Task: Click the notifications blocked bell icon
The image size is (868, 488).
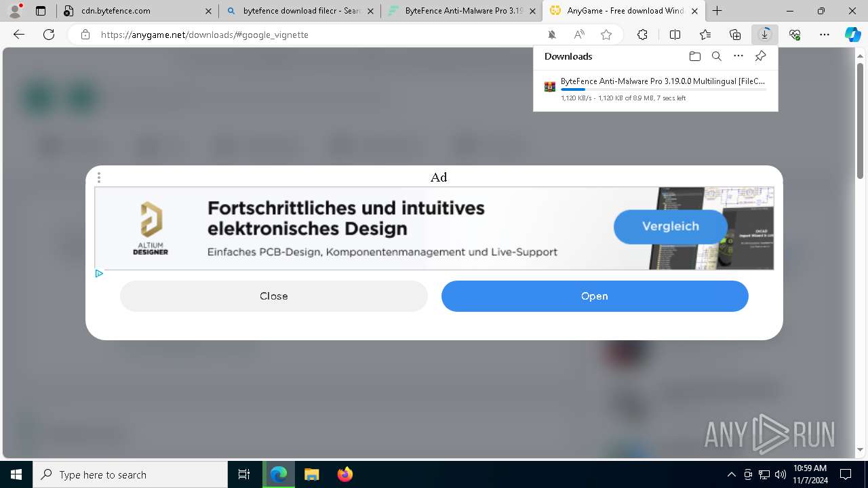Action: click(552, 35)
